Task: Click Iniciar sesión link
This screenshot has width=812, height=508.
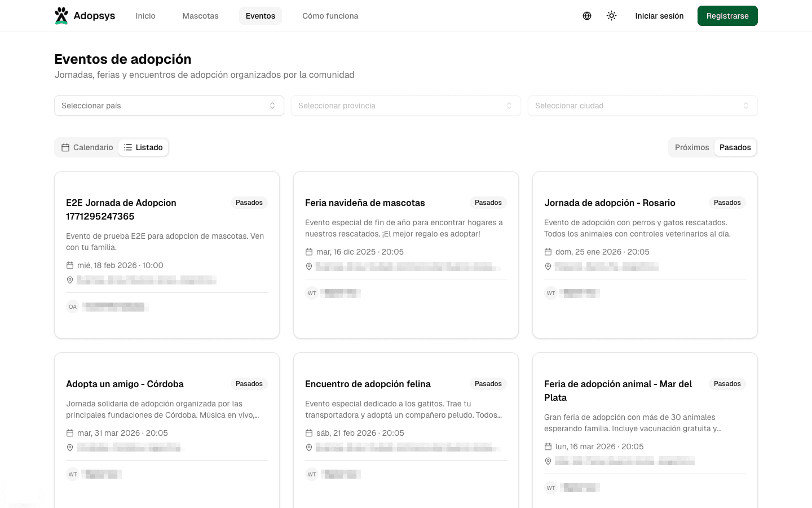Action: pyautogui.click(x=659, y=16)
